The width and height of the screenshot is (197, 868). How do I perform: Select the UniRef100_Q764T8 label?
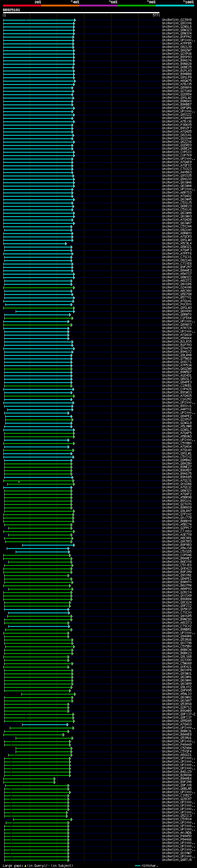177,349
